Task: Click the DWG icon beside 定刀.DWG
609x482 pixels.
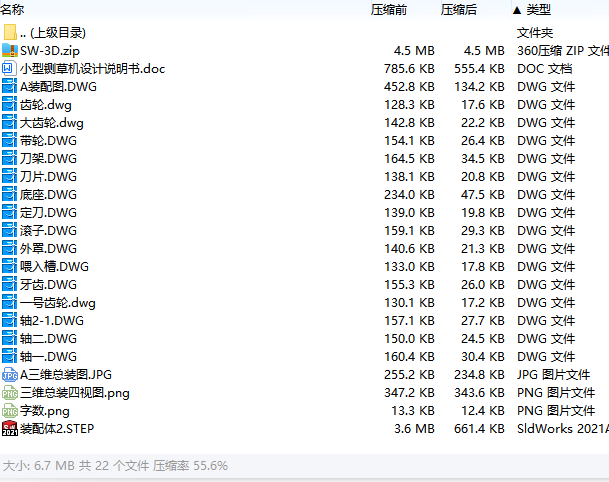Action: (x=10, y=212)
